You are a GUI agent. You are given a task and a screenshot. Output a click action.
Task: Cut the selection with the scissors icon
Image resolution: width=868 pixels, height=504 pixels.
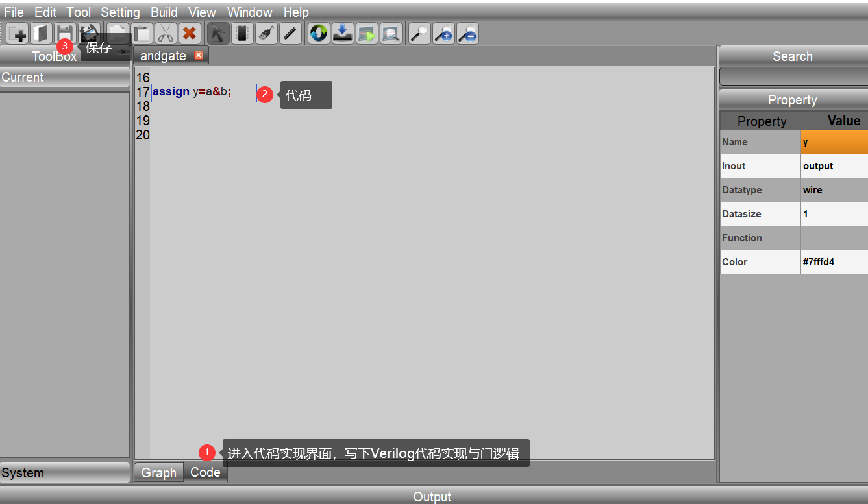pyautogui.click(x=166, y=34)
